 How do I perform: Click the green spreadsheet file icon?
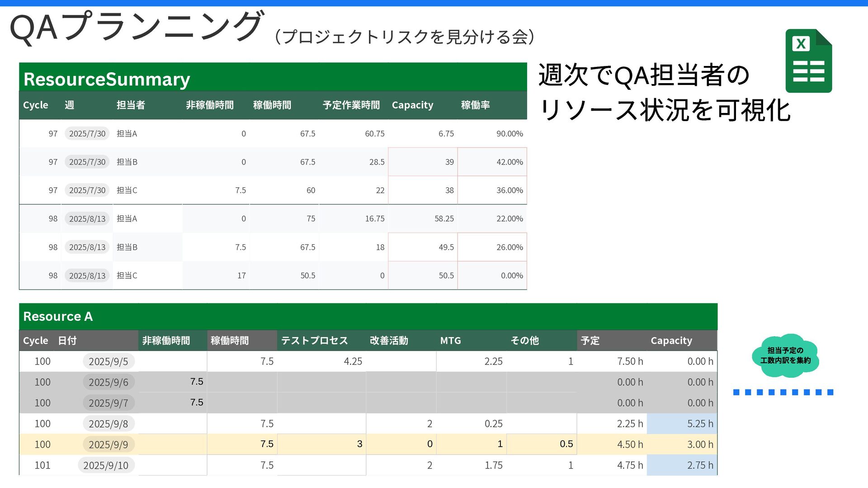click(808, 61)
